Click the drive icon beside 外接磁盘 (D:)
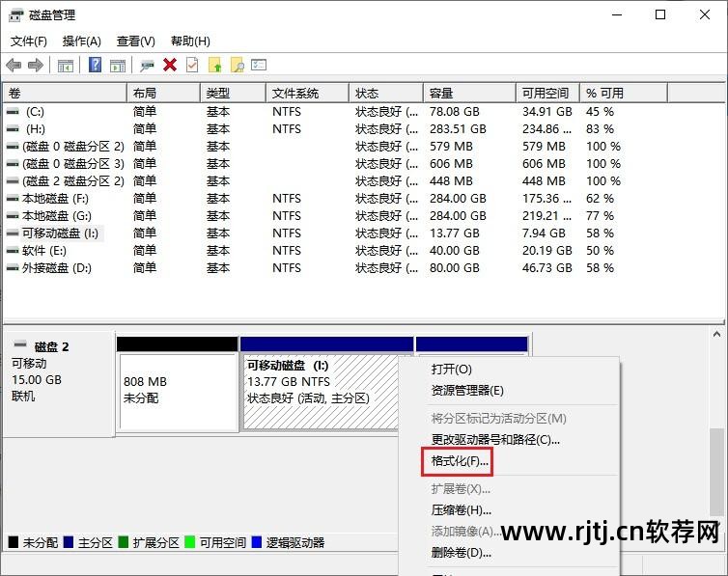728x576 pixels. [13, 268]
